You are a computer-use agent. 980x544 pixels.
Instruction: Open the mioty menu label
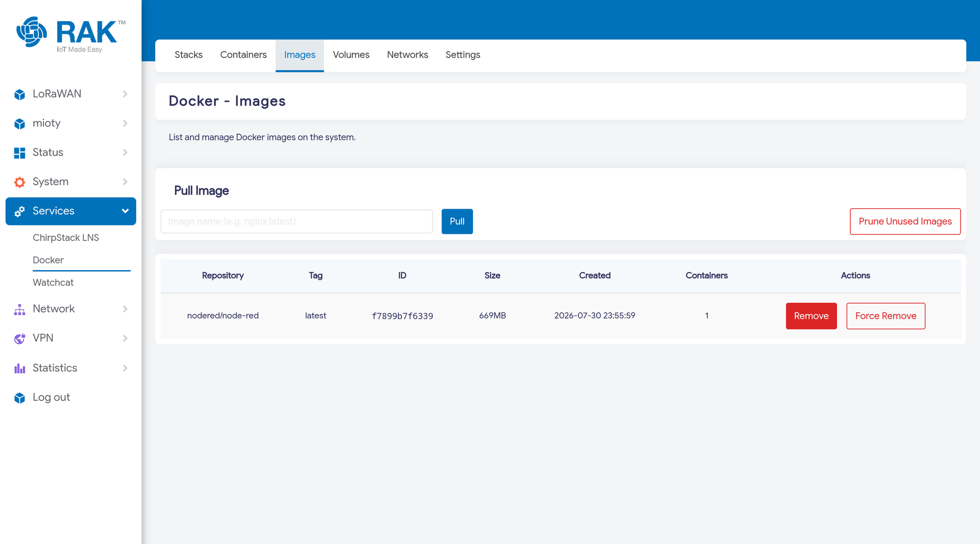coord(46,123)
